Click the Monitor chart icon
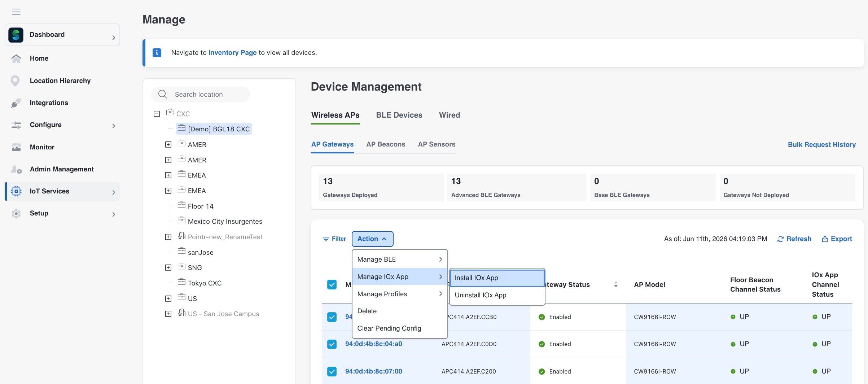The height and width of the screenshot is (384, 868). [x=16, y=147]
